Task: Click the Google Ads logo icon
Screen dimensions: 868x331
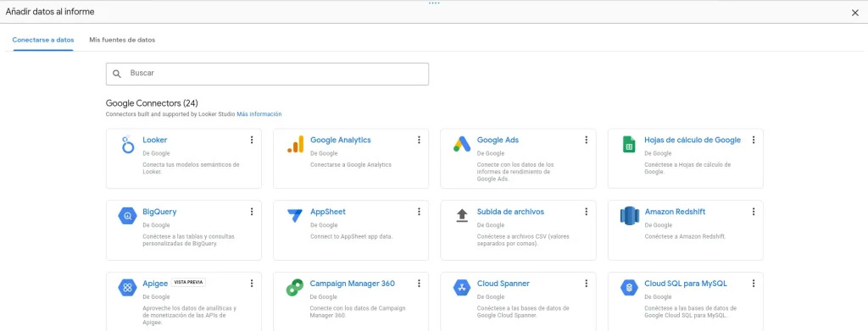Action: 462,144
